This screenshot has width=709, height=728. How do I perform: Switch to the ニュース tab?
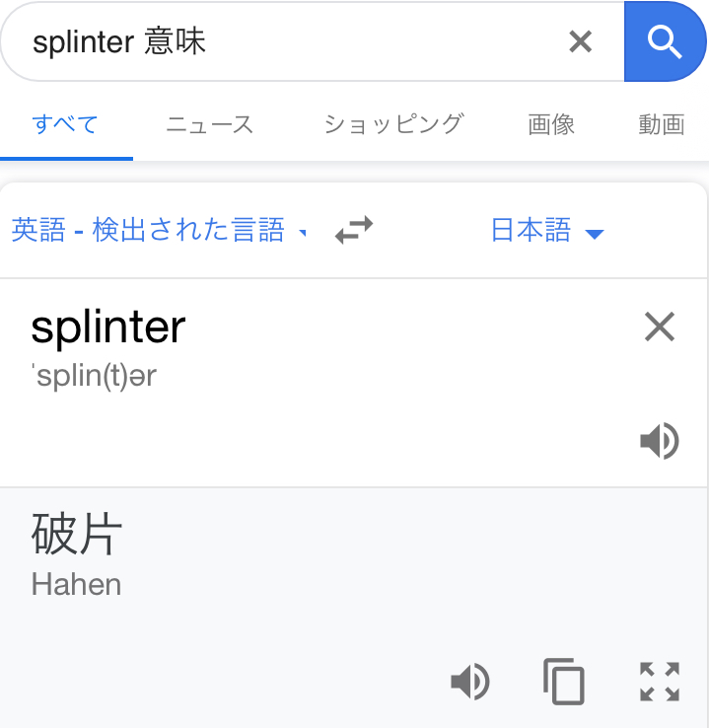click(209, 124)
